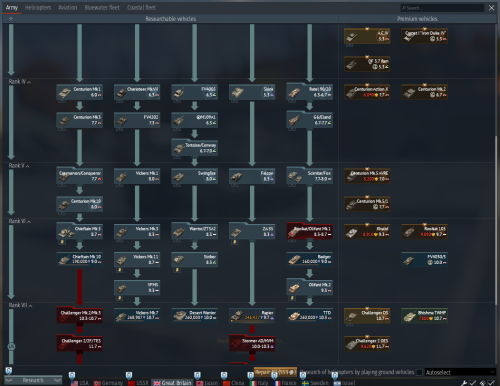500x386 pixels.
Task: Select the VFM5 vehicle card
Action: 137,288
